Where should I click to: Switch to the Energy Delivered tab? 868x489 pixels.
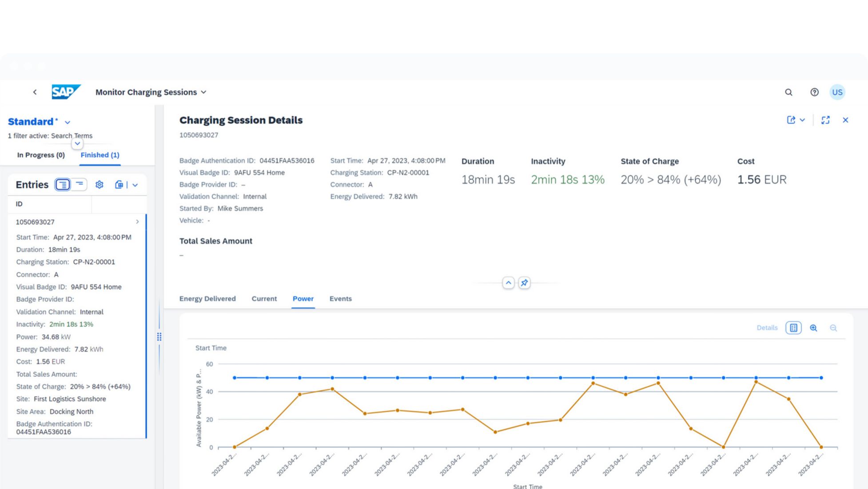click(x=207, y=299)
